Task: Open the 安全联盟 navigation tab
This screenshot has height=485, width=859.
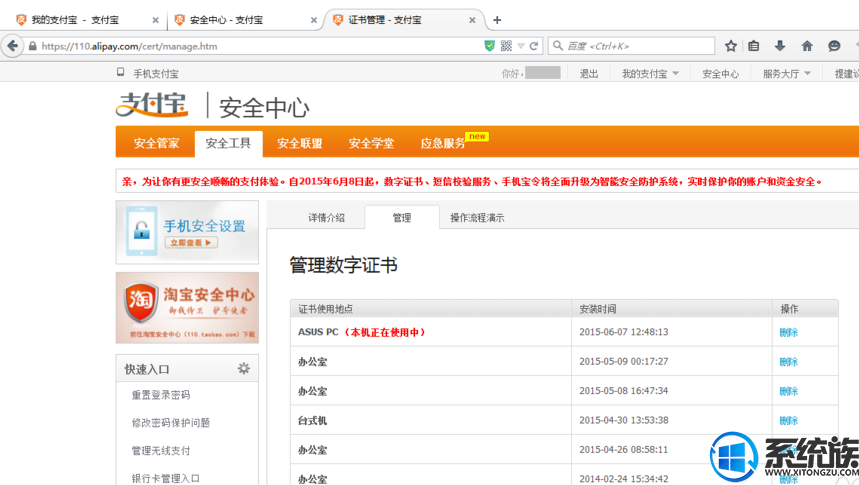Action: [300, 144]
